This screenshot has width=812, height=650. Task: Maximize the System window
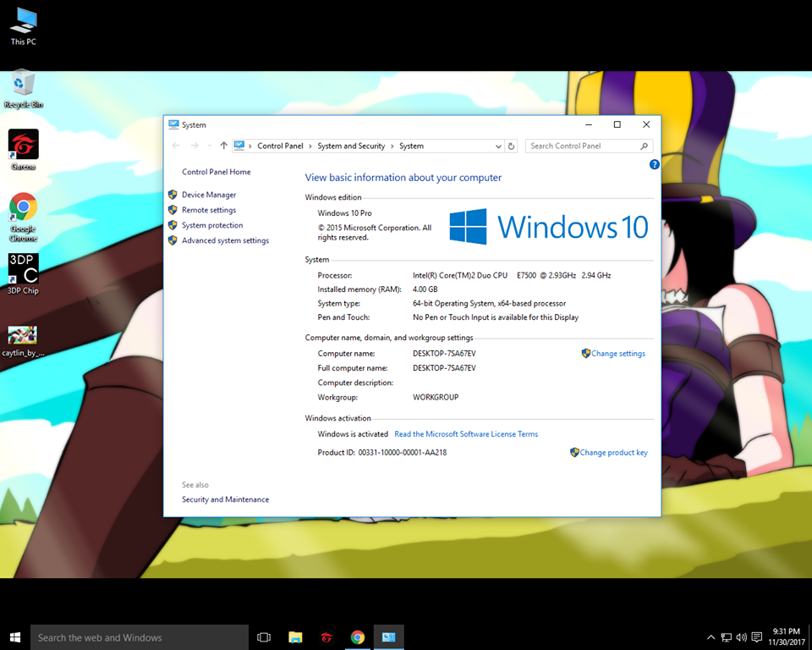(x=617, y=124)
